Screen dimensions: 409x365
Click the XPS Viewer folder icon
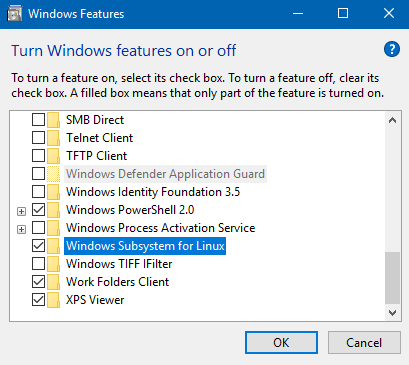[x=53, y=300]
